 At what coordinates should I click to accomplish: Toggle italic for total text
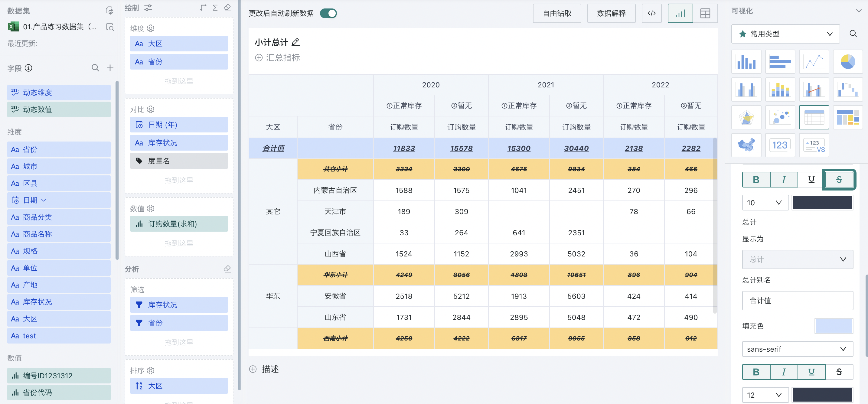784,372
